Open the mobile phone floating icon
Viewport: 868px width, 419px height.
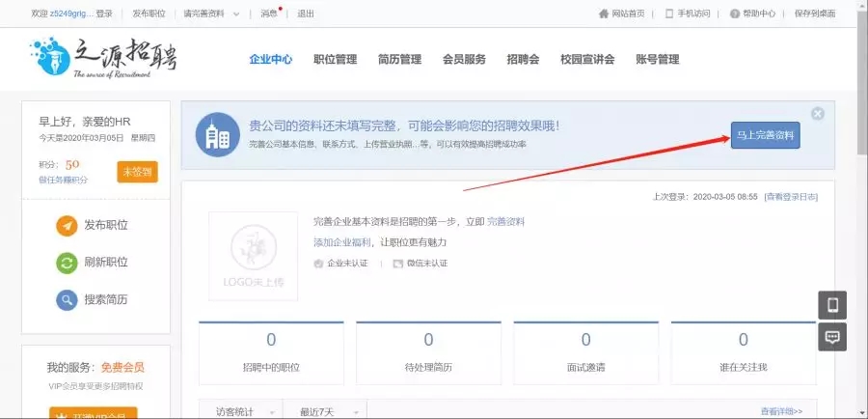click(x=832, y=305)
